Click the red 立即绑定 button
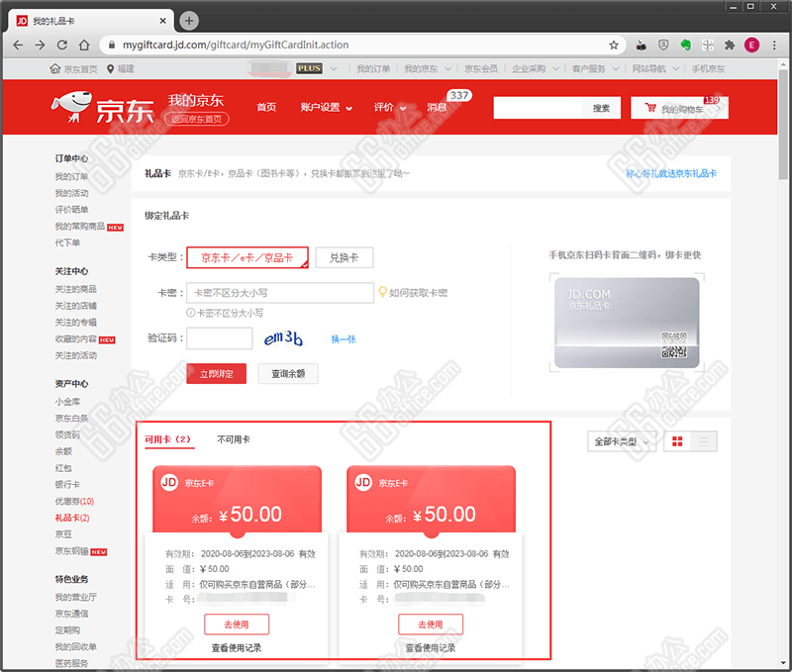 pyautogui.click(x=216, y=374)
